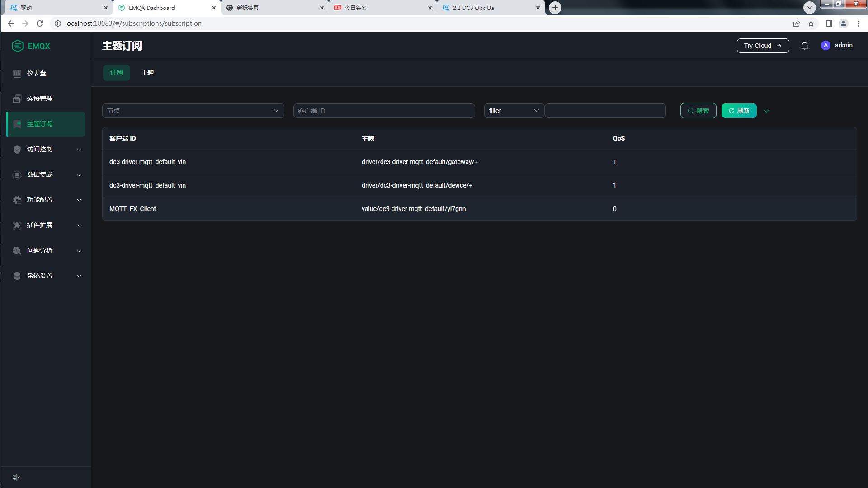
Task: Open the filter type dropdown
Action: [x=514, y=111]
